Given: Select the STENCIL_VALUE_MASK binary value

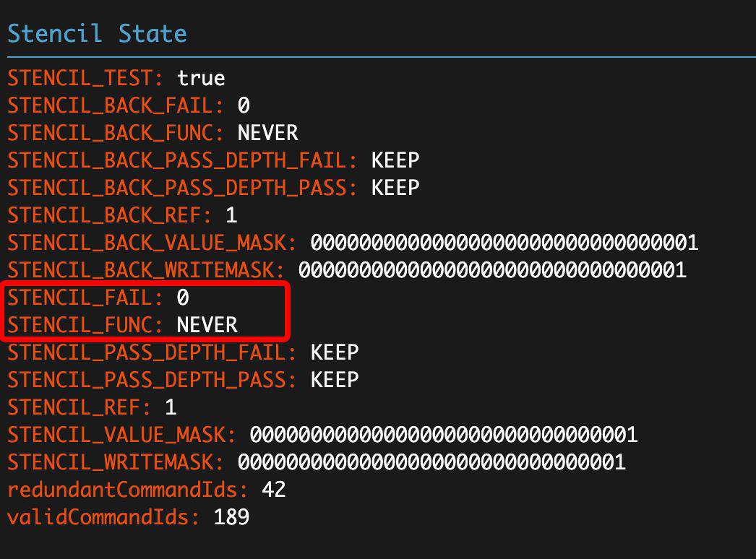Looking at the screenshot, I should (x=444, y=435).
